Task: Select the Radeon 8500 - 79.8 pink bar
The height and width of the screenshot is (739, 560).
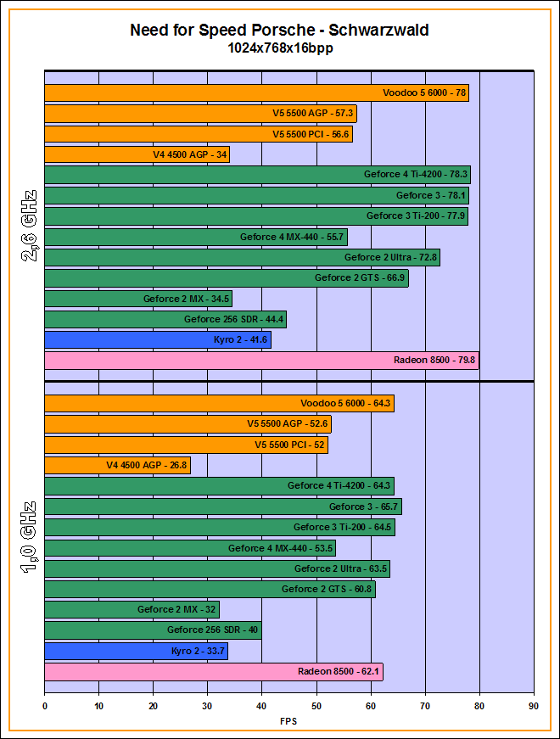Action: tap(261, 361)
